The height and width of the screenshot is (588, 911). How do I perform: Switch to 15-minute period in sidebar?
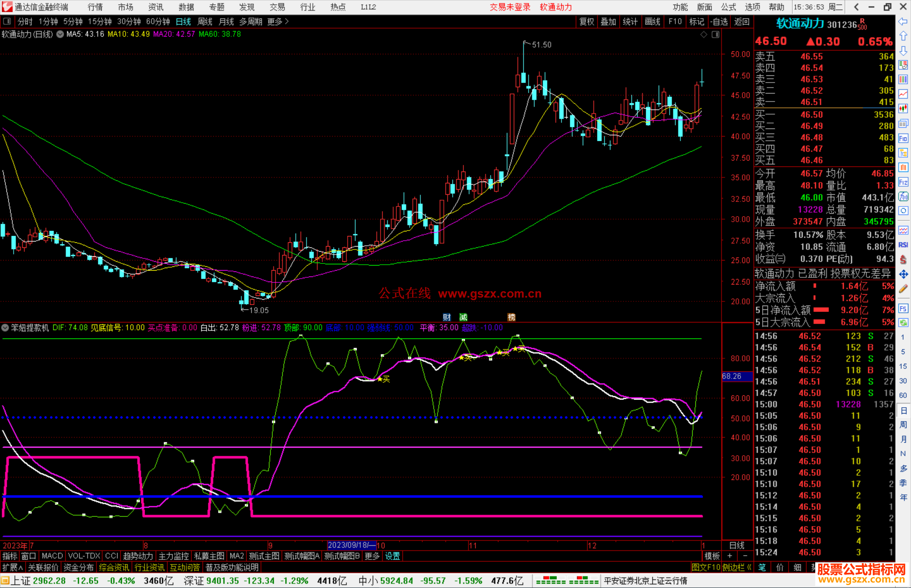tap(903, 366)
